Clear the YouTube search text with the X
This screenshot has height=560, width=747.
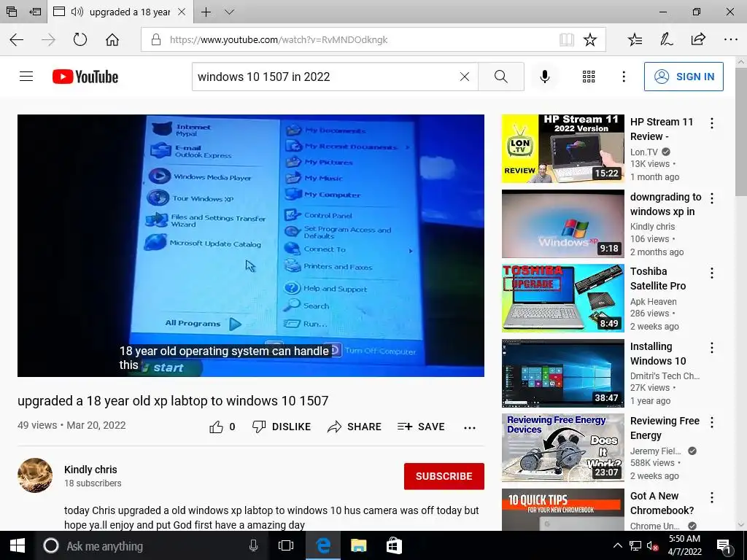(465, 76)
